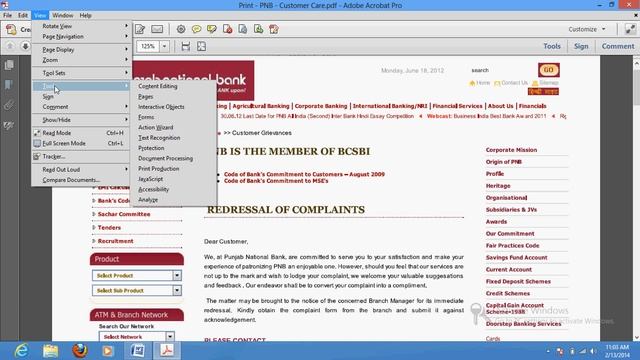Open the Page Thumbnails side panel
Image resolution: width=640 pixels, height=360 pixels.
(x=9, y=65)
